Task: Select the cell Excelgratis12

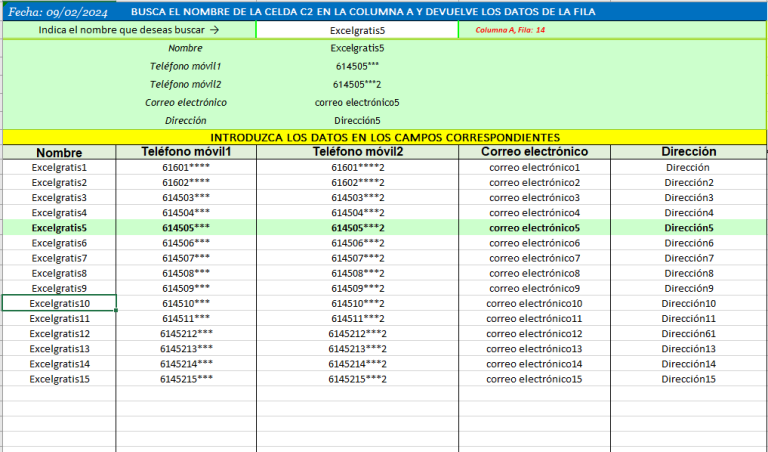Action: 59,334
